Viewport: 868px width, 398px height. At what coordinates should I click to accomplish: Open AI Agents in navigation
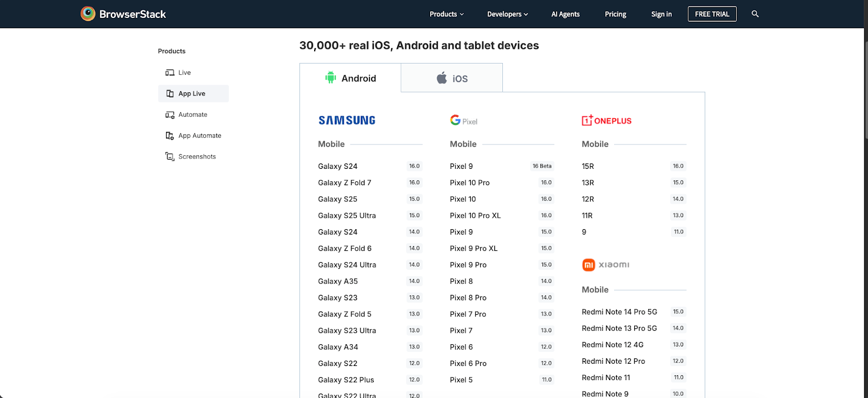pyautogui.click(x=565, y=14)
